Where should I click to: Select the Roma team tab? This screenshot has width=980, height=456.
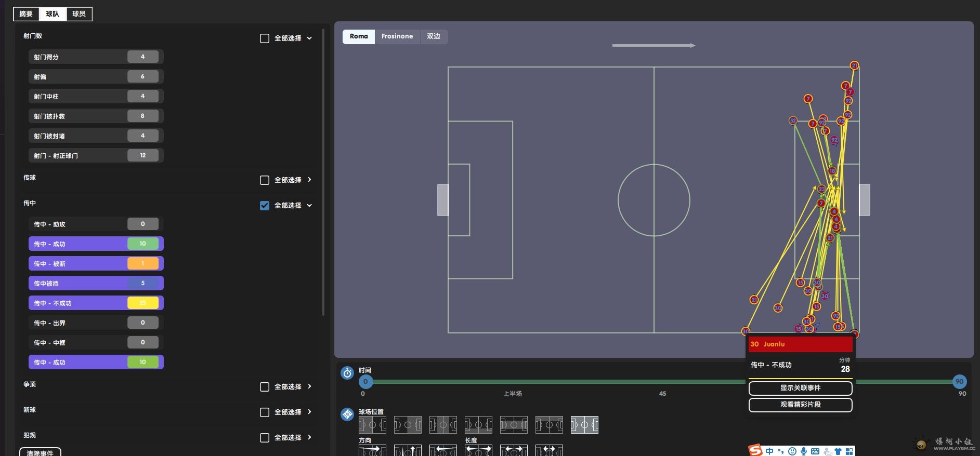359,36
